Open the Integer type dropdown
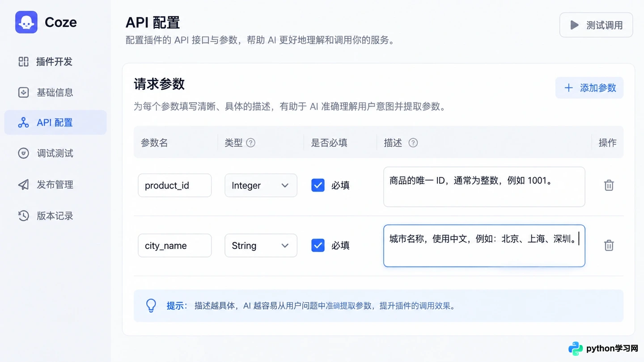The height and width of the screenshot is (362, 644). point(261,185)
